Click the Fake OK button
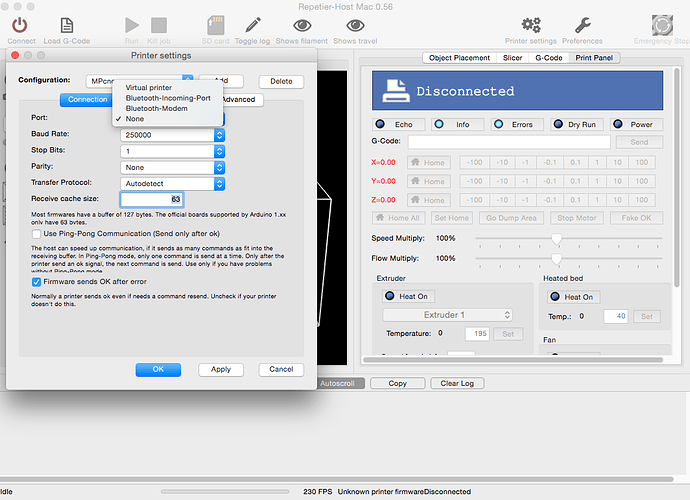The height and width of the screenshot is (500, 690). click(x=636, y=218)
